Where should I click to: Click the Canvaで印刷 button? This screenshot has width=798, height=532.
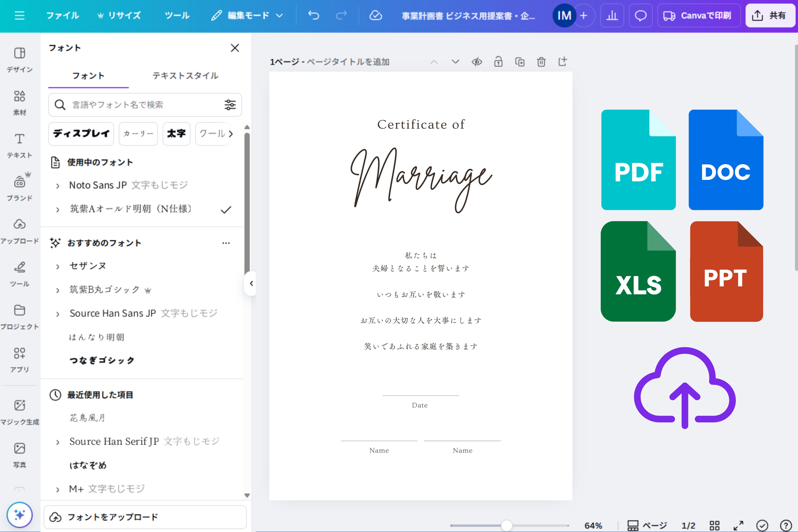(x=699, y=16)
